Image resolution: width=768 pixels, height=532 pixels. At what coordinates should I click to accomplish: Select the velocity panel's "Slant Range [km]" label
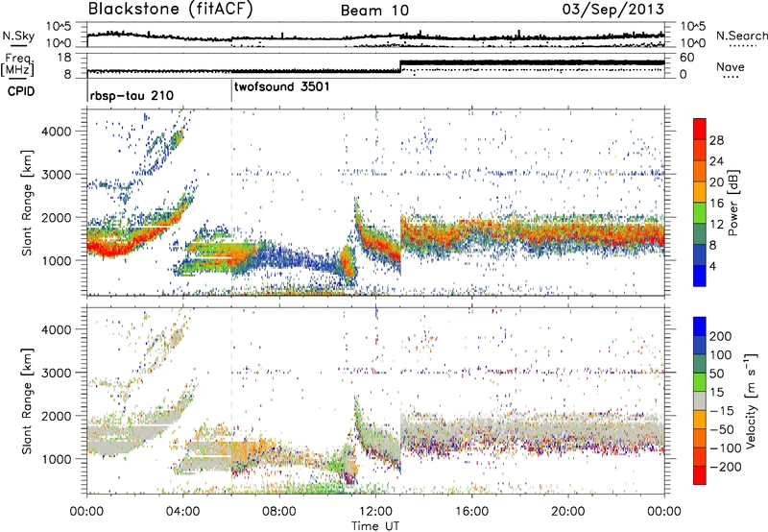point(27,400)
